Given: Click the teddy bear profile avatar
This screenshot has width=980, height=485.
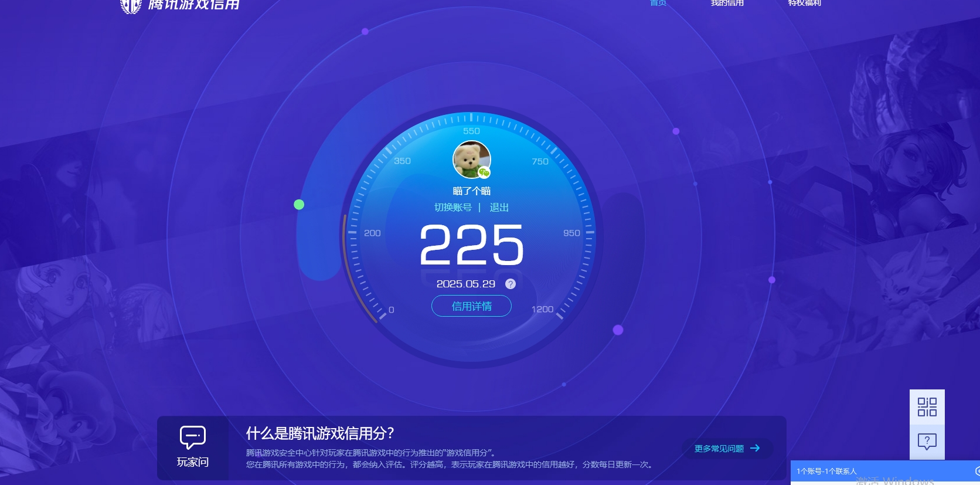Looking at the screenshot, I should pos(472,160).
